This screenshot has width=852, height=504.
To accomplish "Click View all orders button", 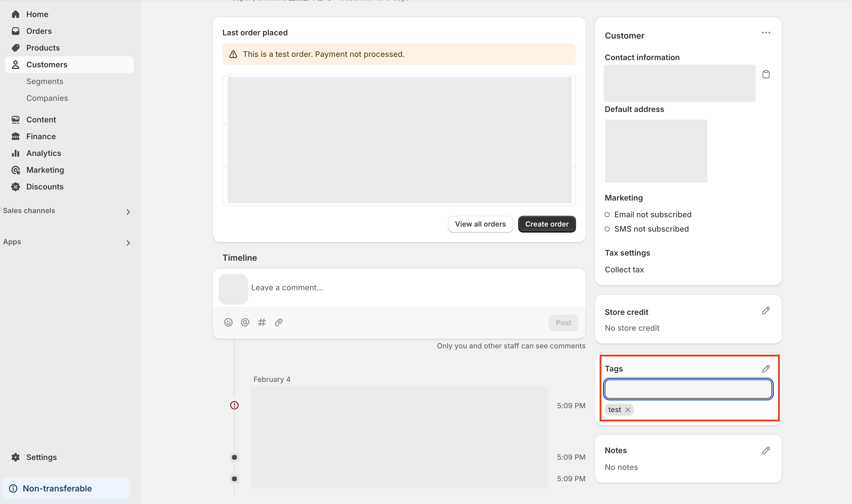I will [x=480, y=224].
